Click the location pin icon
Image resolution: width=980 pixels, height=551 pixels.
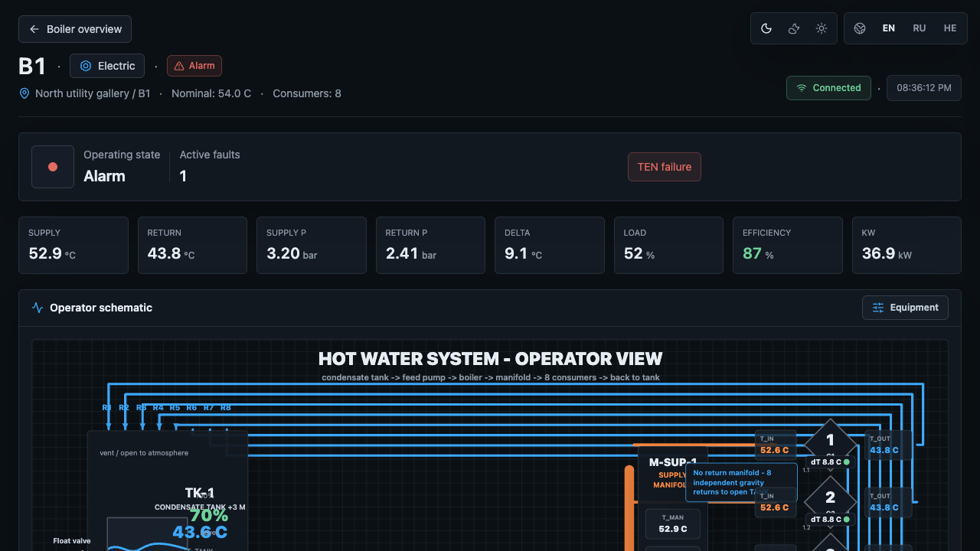pyautogui.click(x=24, y=93)
